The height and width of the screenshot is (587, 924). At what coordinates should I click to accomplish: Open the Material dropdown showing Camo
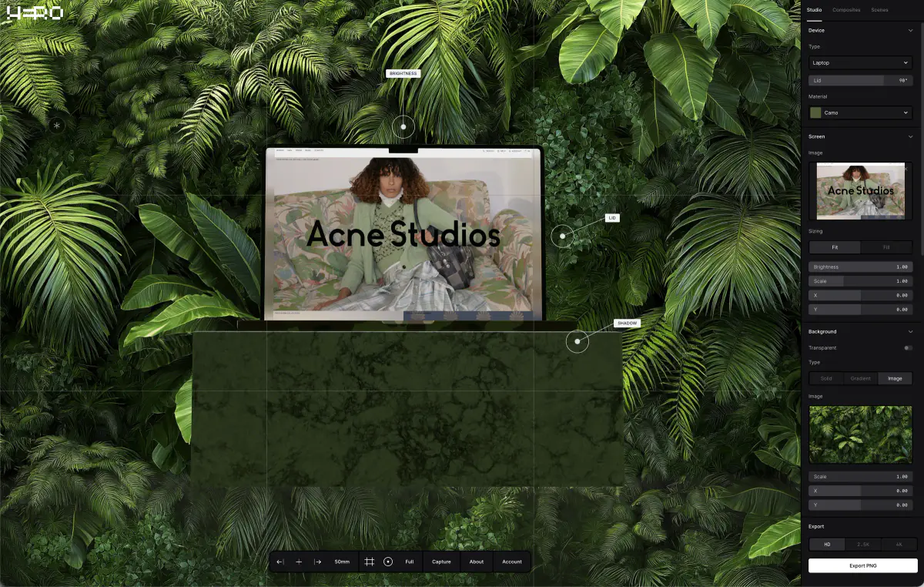pos(860,112)
